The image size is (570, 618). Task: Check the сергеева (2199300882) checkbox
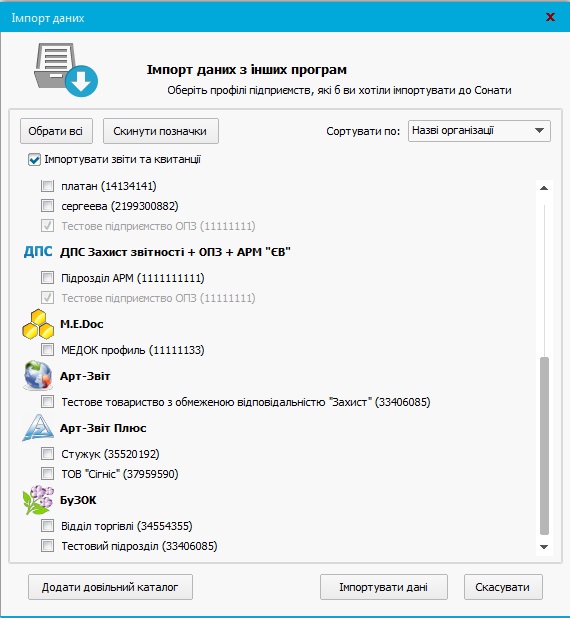tap(47, 206)
